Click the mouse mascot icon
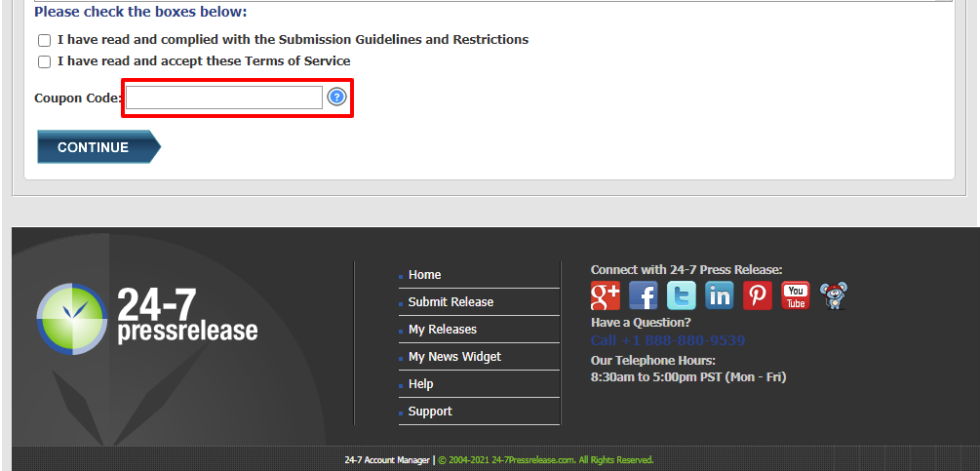Image resolution: width=980 pixels, height=471 pixels. click(834, 295)
